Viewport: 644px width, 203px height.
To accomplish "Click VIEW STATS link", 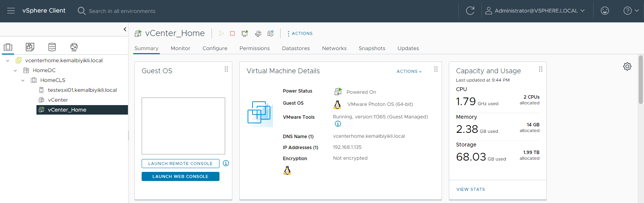I will (x=470, y=189).
